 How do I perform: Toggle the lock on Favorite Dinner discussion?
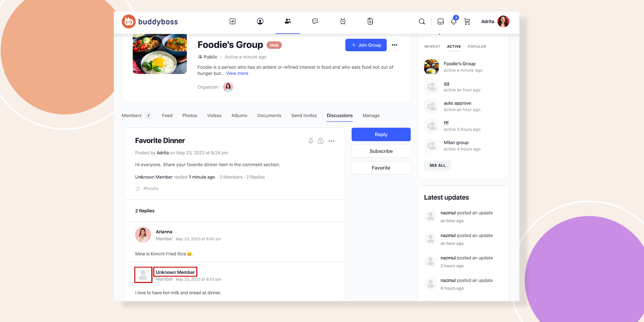pos(320,141)
